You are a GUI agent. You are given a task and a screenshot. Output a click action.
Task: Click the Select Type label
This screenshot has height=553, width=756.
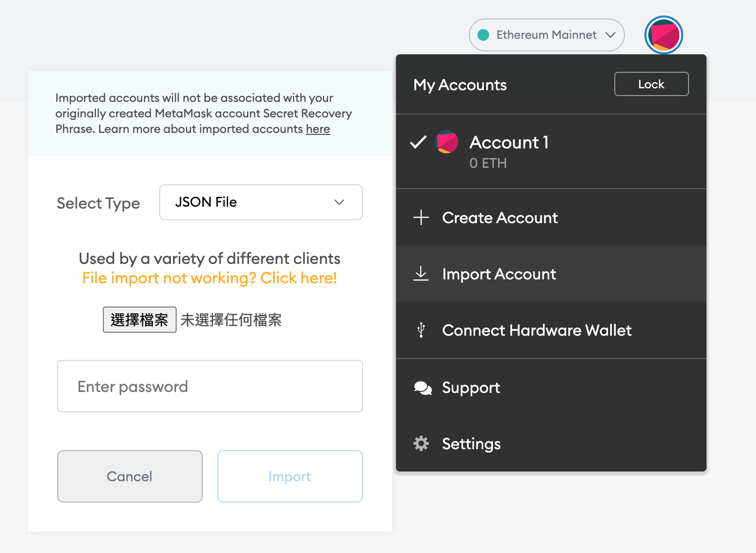point(99,203)
